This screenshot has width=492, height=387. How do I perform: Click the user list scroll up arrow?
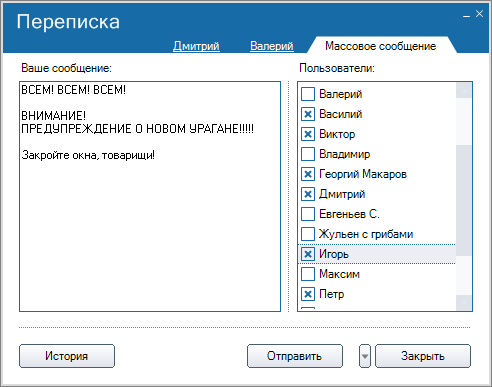tap(464, 90)
